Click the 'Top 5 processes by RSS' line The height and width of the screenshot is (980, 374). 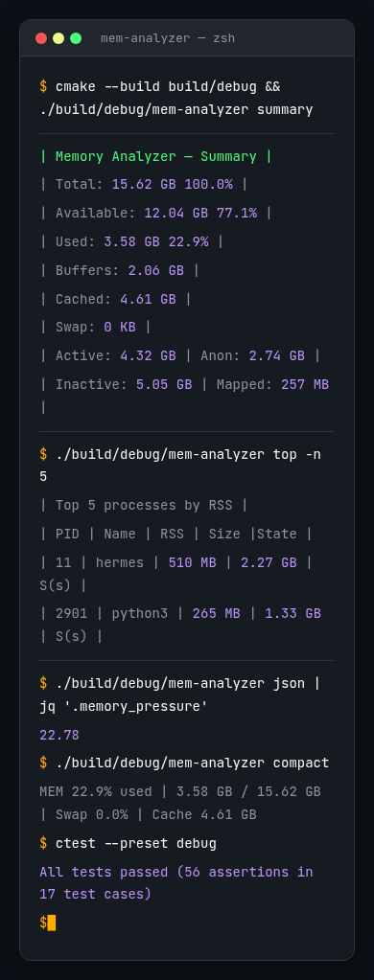(x=144, y=505)
